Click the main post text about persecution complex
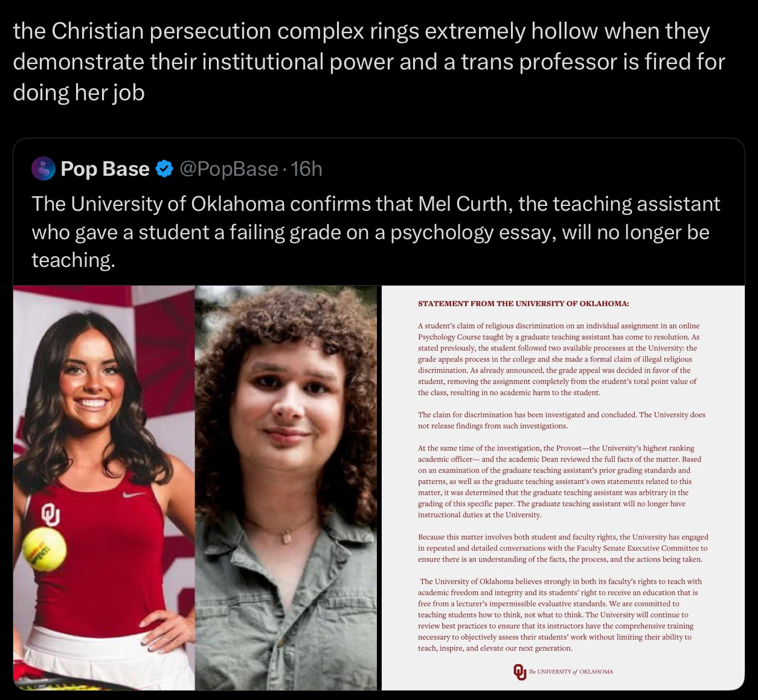758x700 pixels. (369, 62)
